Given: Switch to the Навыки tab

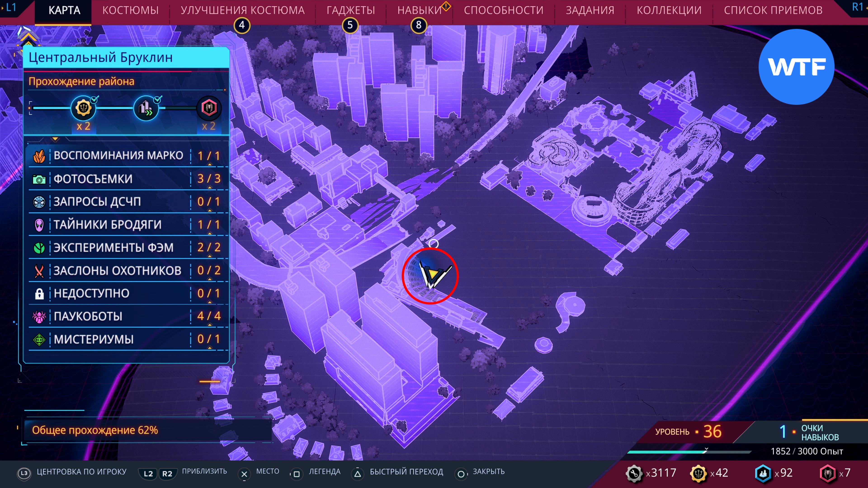Looking at the screenshot, I should point(419,10).
